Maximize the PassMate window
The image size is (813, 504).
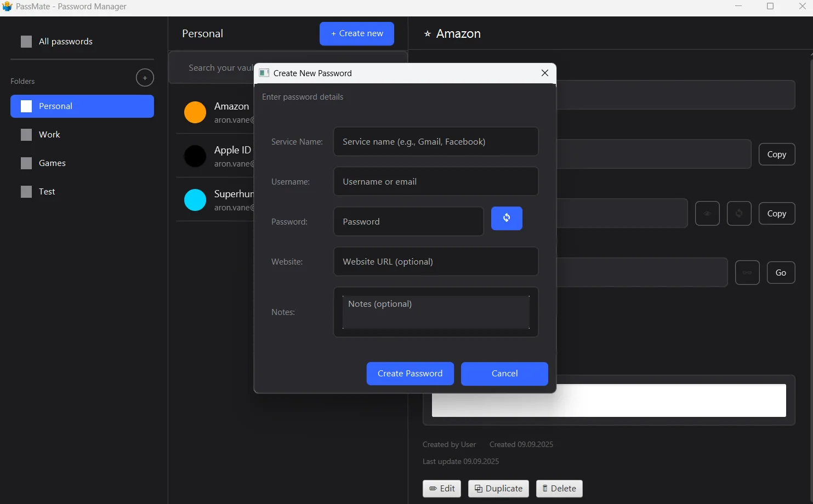point(770,7)
